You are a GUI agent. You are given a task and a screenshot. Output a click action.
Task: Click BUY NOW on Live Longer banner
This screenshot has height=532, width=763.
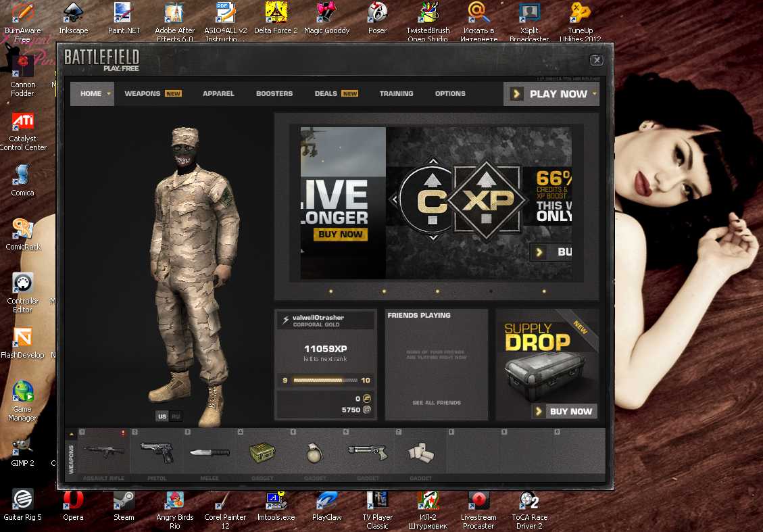pyautogui.click(x=341, y=234)
